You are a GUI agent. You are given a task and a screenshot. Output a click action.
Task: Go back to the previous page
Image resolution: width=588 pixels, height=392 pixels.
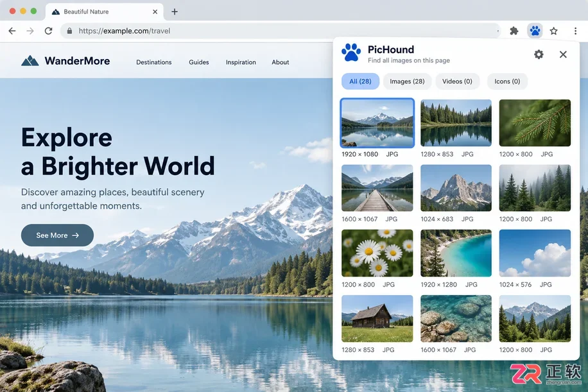[x=12, y=31]
